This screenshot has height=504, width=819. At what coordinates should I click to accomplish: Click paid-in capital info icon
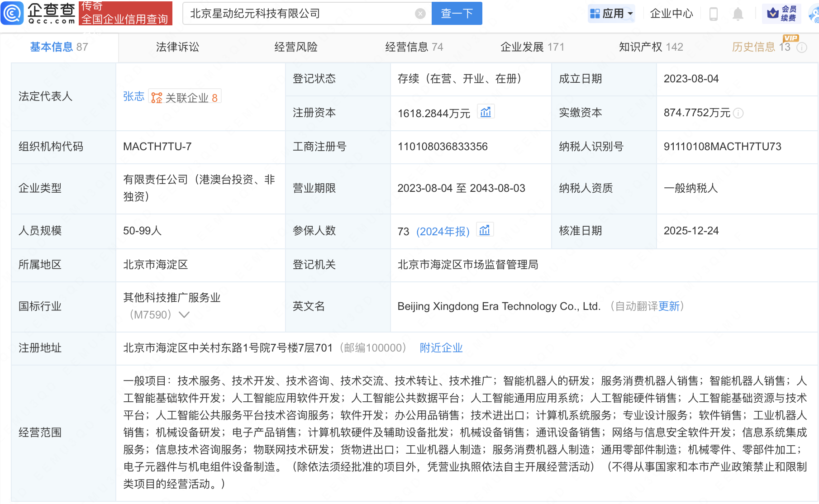738,113
